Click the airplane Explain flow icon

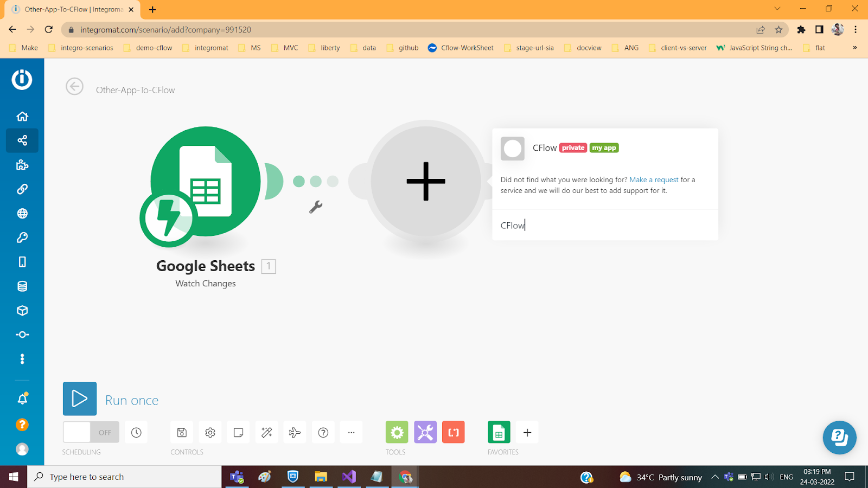coord(295,432)
